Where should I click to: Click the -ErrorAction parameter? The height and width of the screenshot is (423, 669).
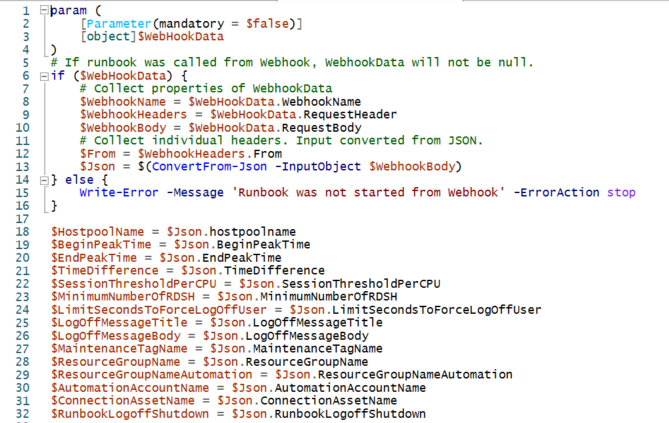[x=556, y=193]
